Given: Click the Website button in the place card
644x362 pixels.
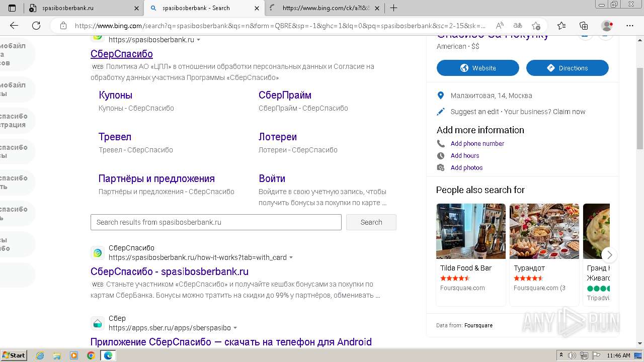Looking at the screenshot, I should point(478,68).
